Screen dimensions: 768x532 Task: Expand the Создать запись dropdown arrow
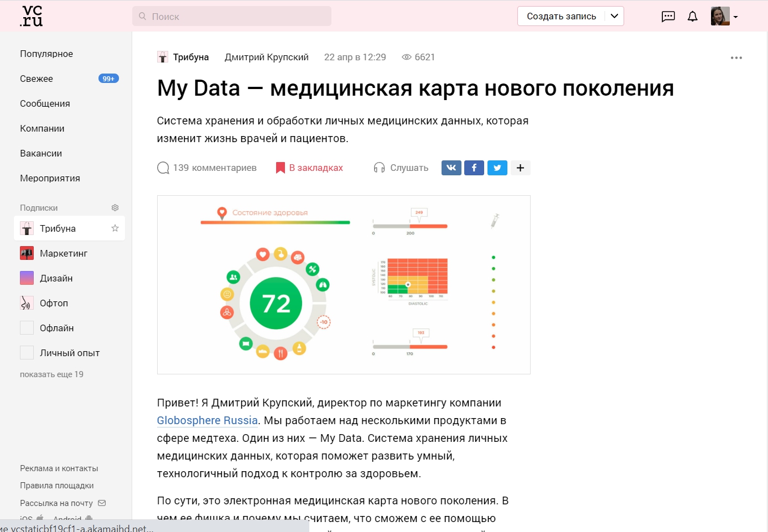pyautogui.click(x=614, y=16)
